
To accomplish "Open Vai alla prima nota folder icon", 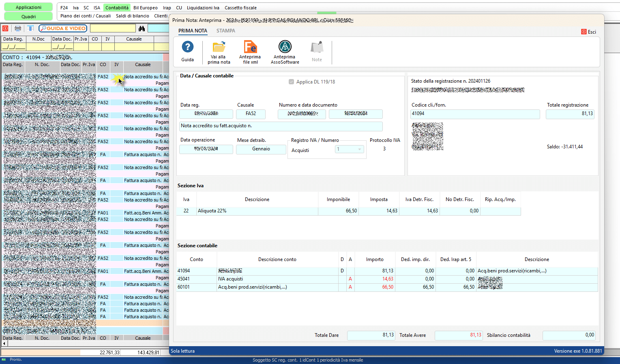I will tap(219, 47).
